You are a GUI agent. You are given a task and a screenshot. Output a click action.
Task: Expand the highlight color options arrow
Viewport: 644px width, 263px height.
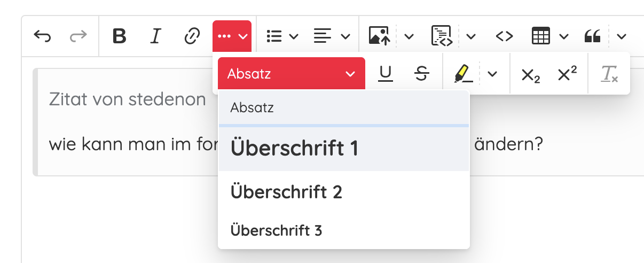click(493, 74)
